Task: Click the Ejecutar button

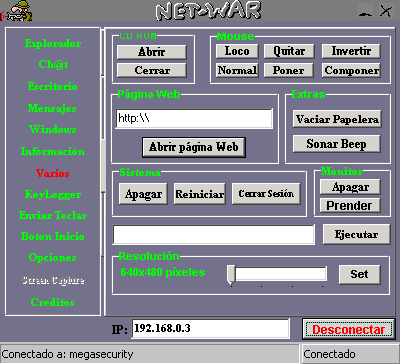Action: click(x=356, y=234)
